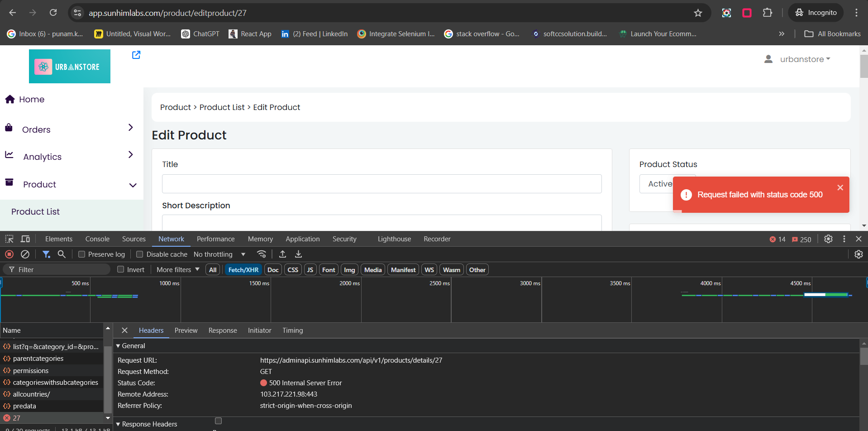Open the network search magnifier
This screenshot has width=868, height=431.
(x=62, y=254)
